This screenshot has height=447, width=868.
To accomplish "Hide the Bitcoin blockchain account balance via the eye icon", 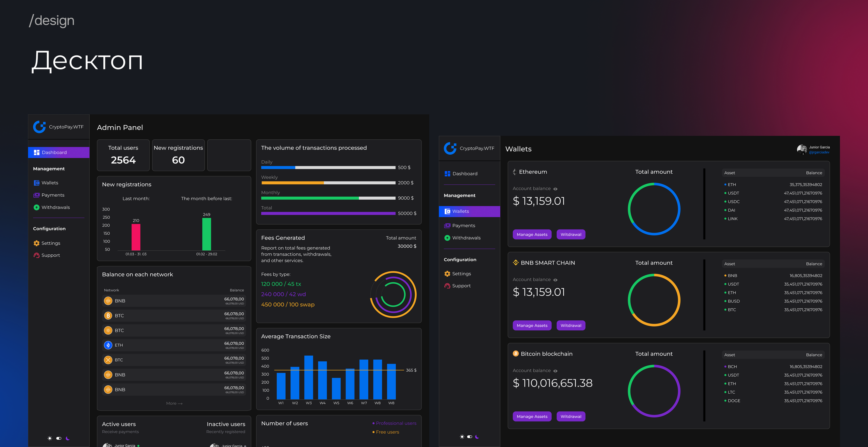I will (x=555, y=371).
